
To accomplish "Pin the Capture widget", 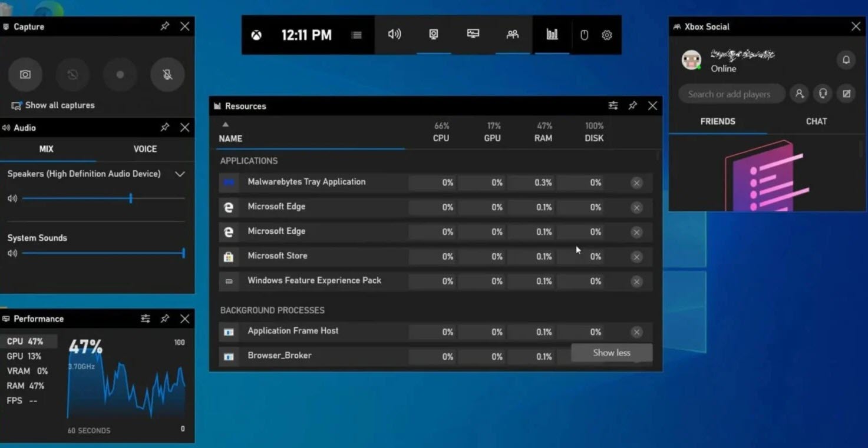I will 165,26.
